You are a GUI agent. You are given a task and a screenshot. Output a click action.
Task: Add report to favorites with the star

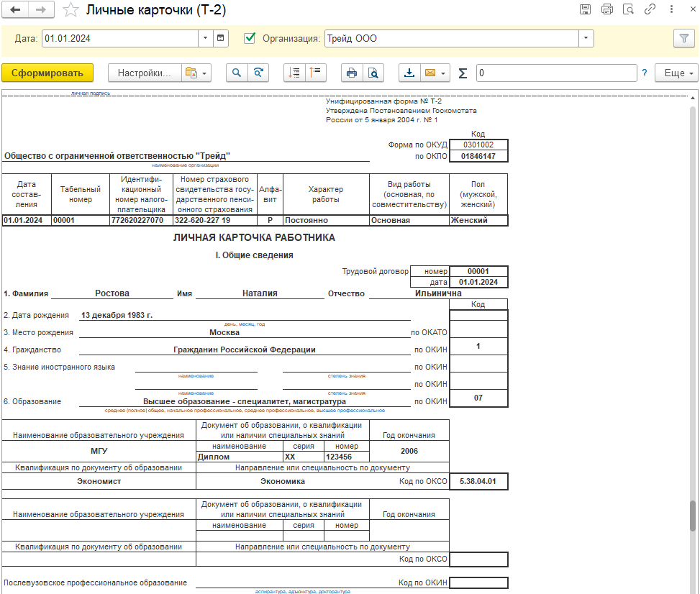tap(71, 10)
